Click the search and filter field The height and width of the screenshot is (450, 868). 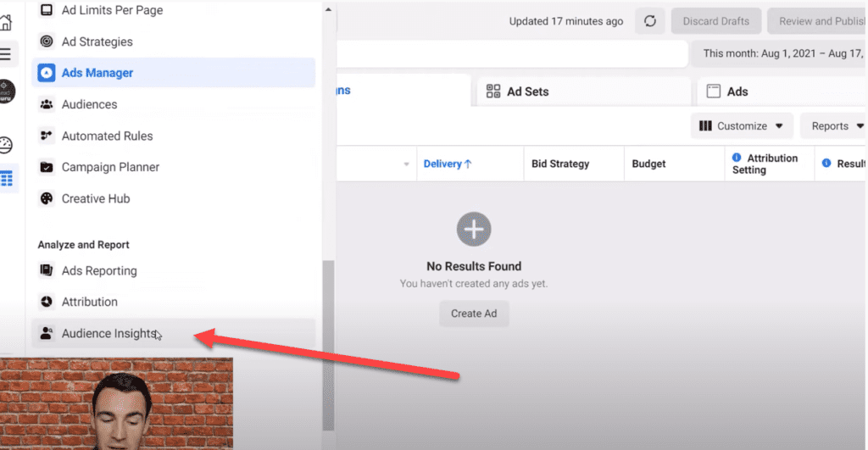[511, 53]
